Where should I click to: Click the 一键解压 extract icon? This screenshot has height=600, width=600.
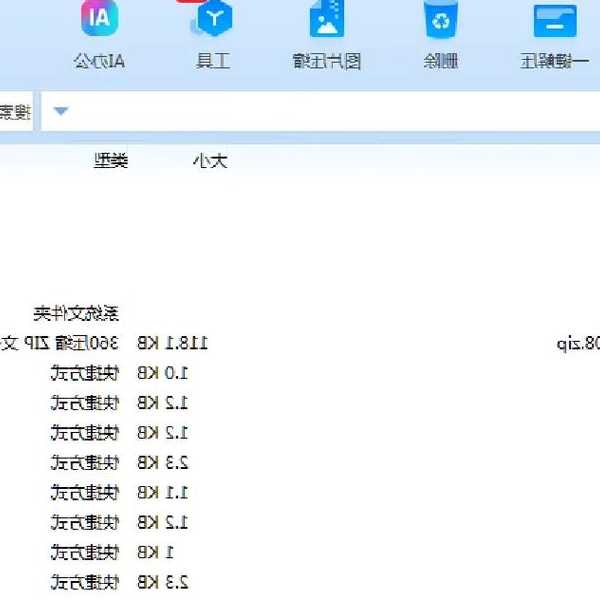coord(555,20)
